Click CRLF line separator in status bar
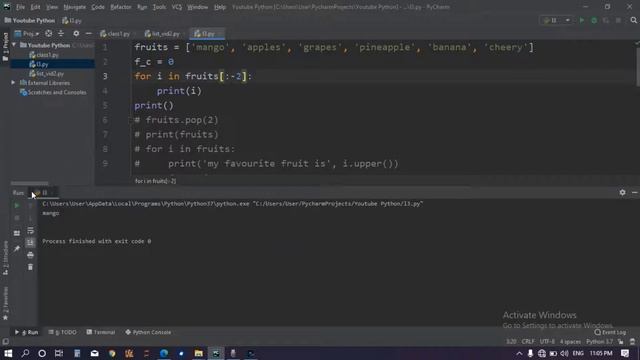 click(x=528, y=342)
